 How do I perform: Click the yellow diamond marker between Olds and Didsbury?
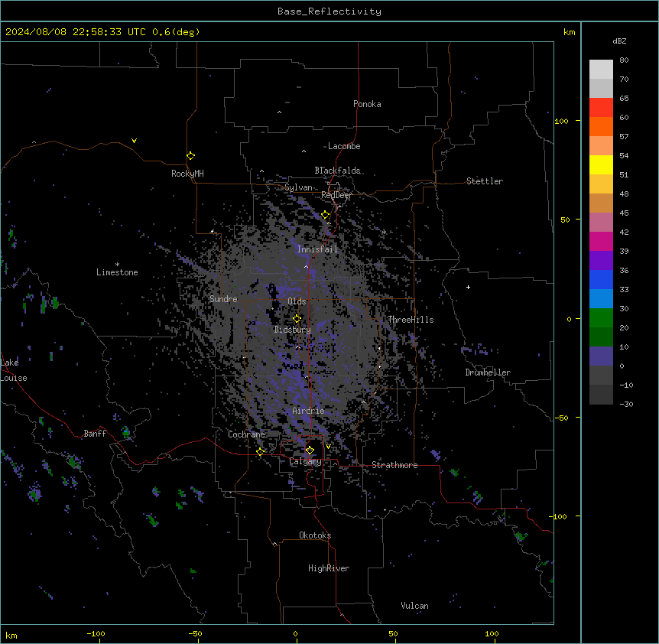click(297, 319)
